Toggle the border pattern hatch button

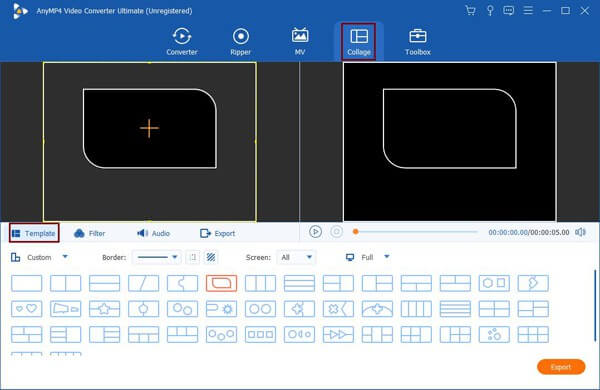(211, 257)
